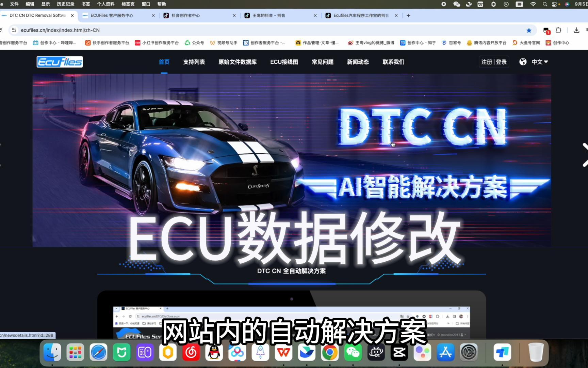Open Finder from the dock
588x368 pixels.
coord(52,352)
